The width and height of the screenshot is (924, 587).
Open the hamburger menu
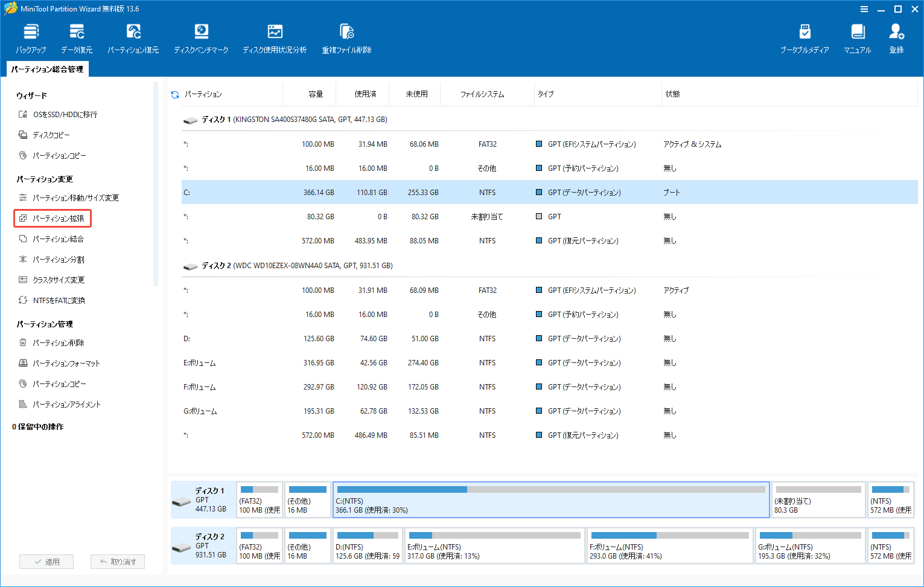coord(864,9)
